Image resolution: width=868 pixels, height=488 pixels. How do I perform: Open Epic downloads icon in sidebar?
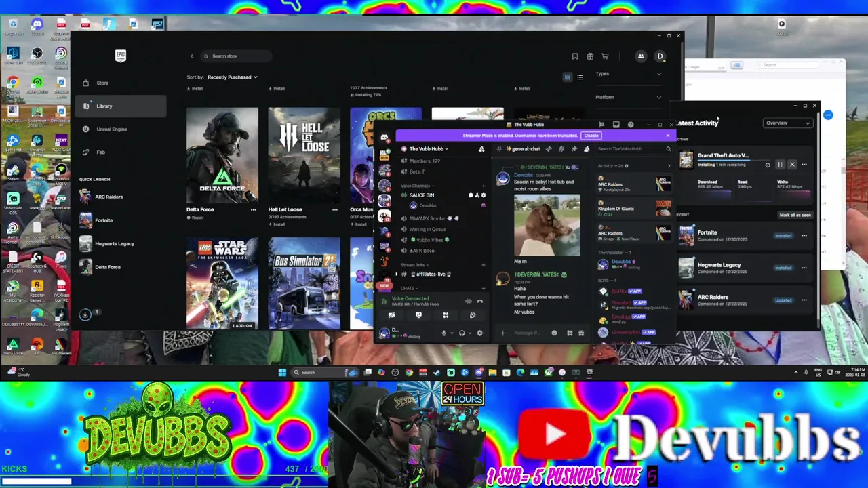85,314
